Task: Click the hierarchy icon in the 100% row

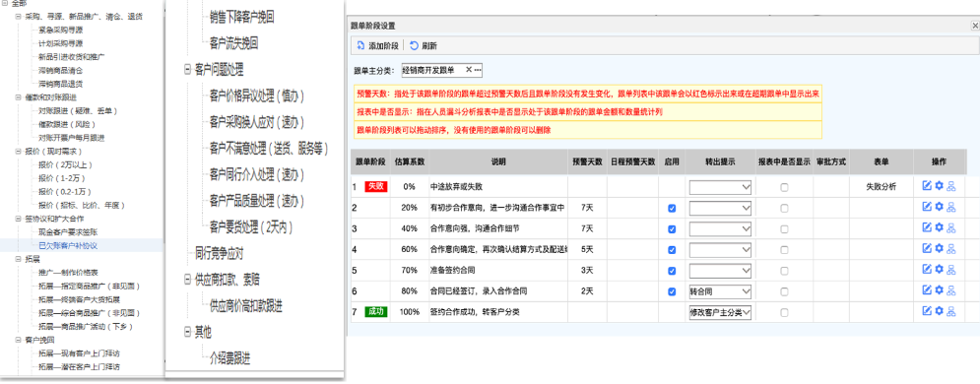Action: pos(951,311)
